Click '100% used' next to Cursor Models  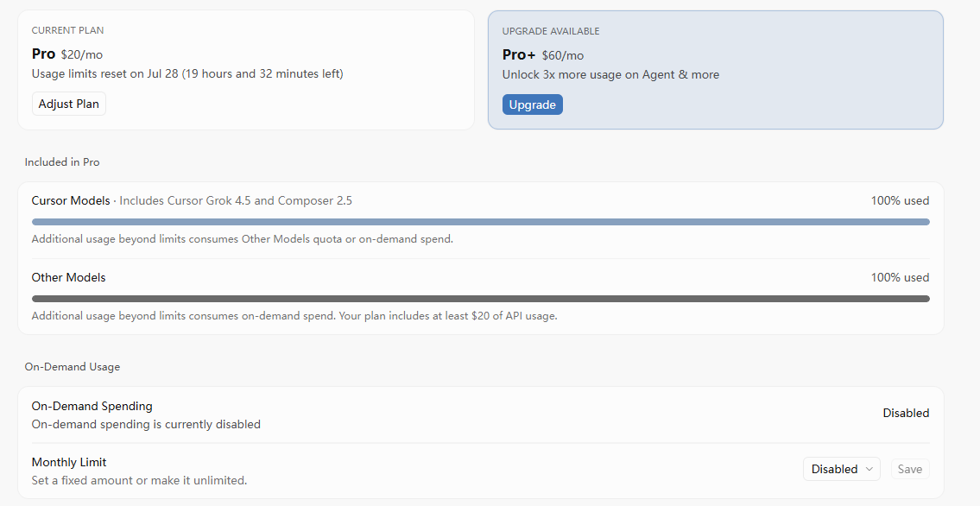click(x=900, y=200)
